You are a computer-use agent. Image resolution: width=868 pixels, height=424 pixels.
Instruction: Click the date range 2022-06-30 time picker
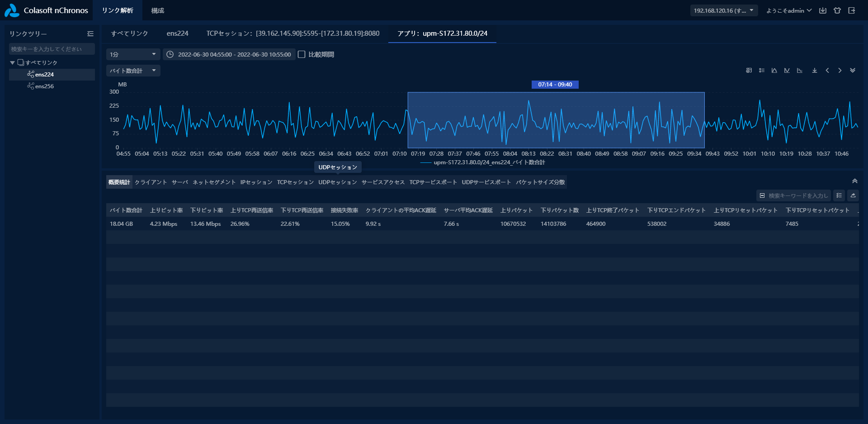(x=229, y=54)
